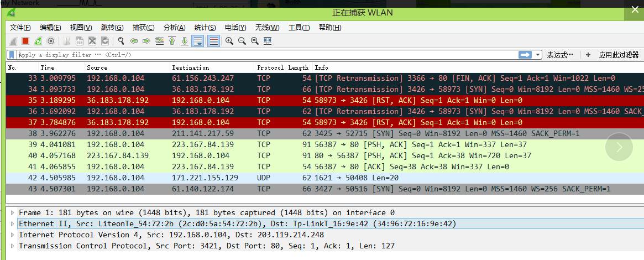Open the 编辑(E) menu
Screen dimensions: 644x260
pyautogui.click(x=50, y=28)
